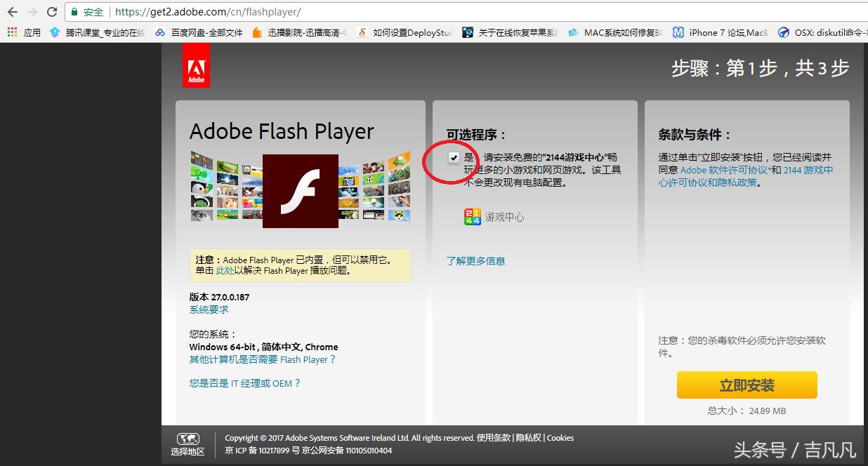Click the 此处 troubleshooting link
Screen dimensions: 868x466
(225, 269)
